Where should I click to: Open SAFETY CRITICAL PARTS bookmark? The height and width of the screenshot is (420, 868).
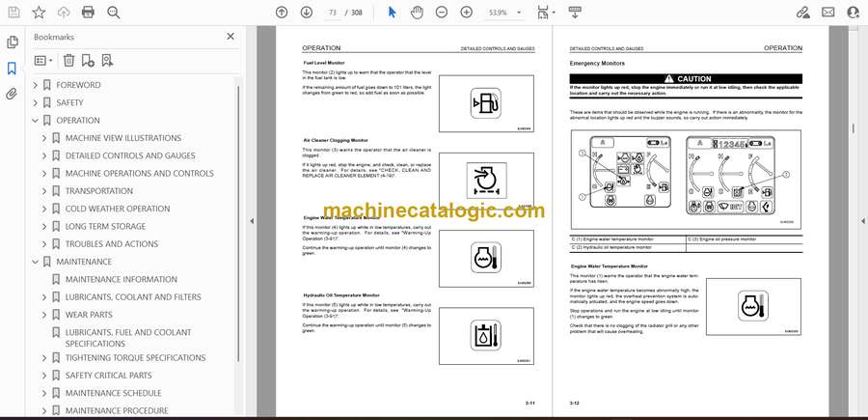108,376
